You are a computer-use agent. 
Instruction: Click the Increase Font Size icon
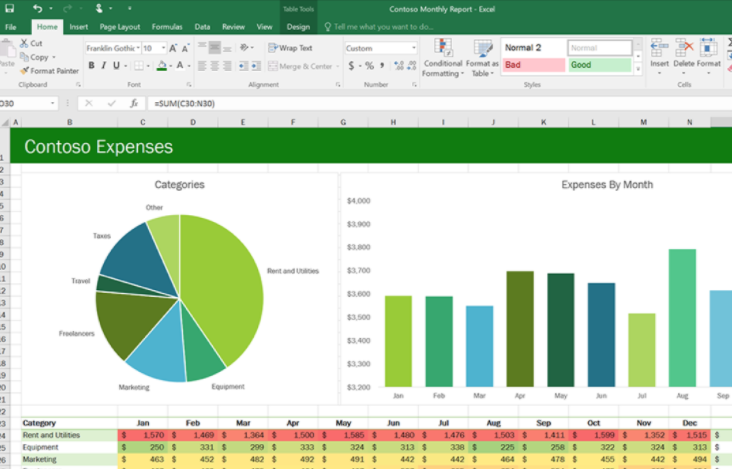point(173,48)
